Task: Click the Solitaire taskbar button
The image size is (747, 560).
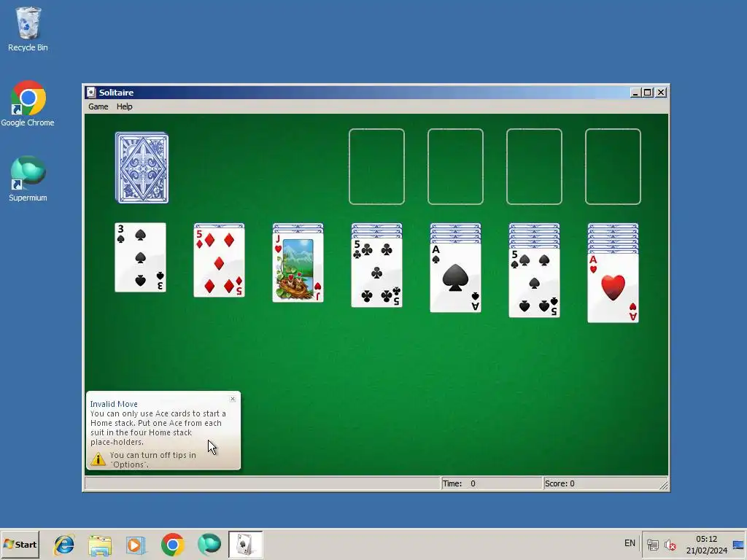Action: pos(245,545)
